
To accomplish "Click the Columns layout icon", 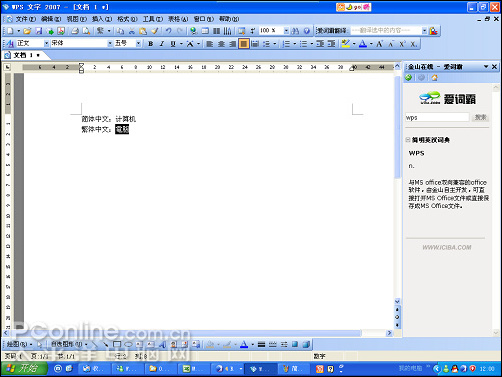I will point(216,31).
